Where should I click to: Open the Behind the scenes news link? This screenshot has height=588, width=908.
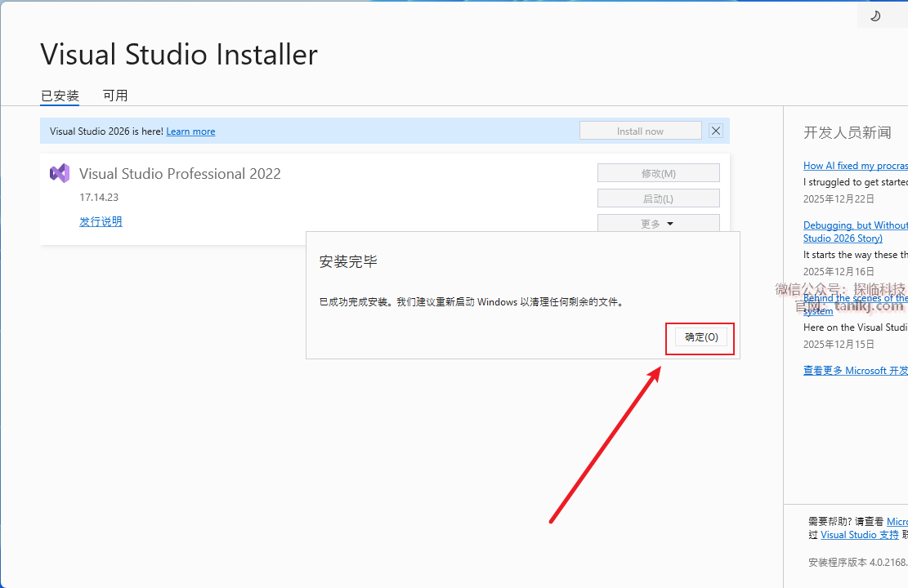856,305
